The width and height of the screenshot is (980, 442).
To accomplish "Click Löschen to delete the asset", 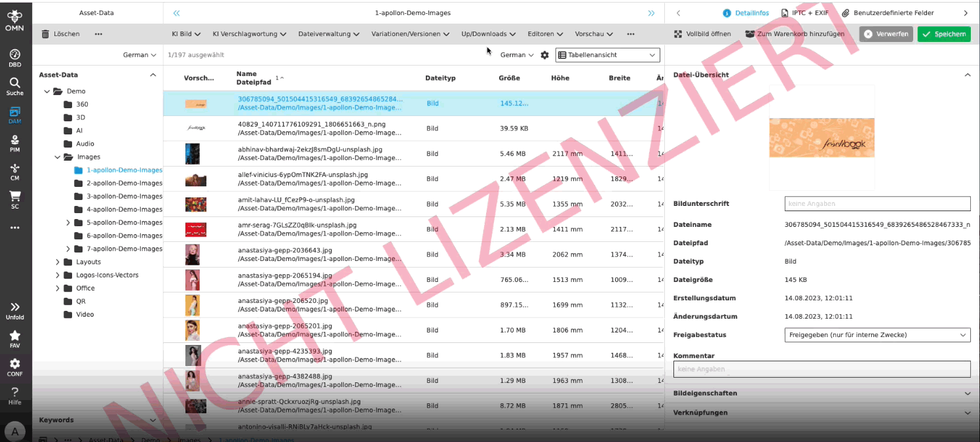I will [x=60, y=34].
